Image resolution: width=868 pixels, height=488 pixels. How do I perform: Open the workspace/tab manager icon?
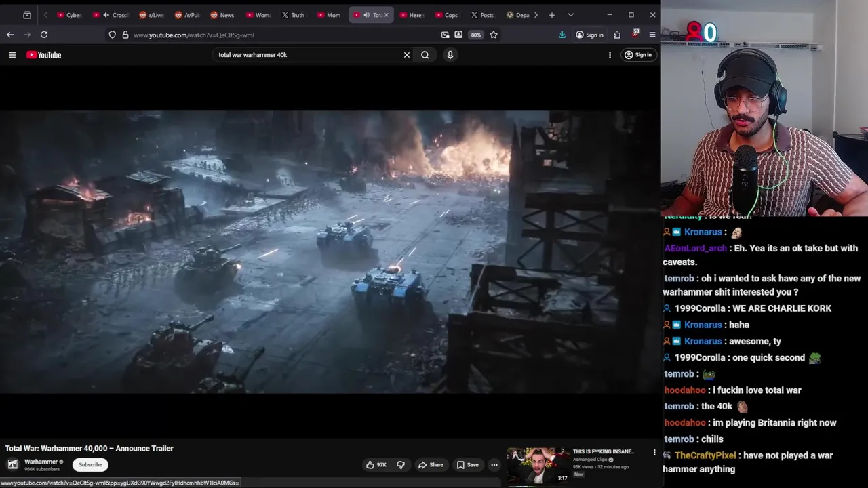point(27,15)
